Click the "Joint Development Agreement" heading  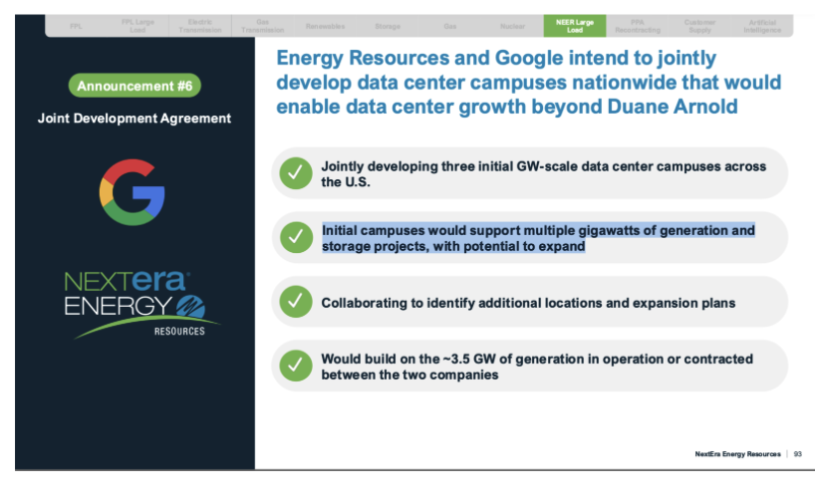(135, 119)
